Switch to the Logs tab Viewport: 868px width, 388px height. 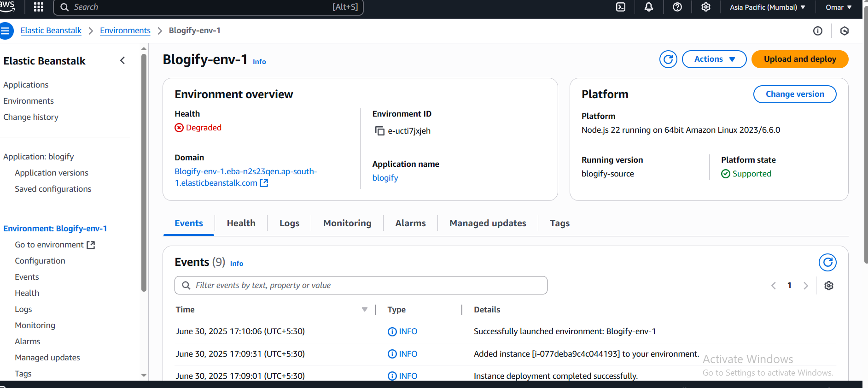(x=290, y=223)
